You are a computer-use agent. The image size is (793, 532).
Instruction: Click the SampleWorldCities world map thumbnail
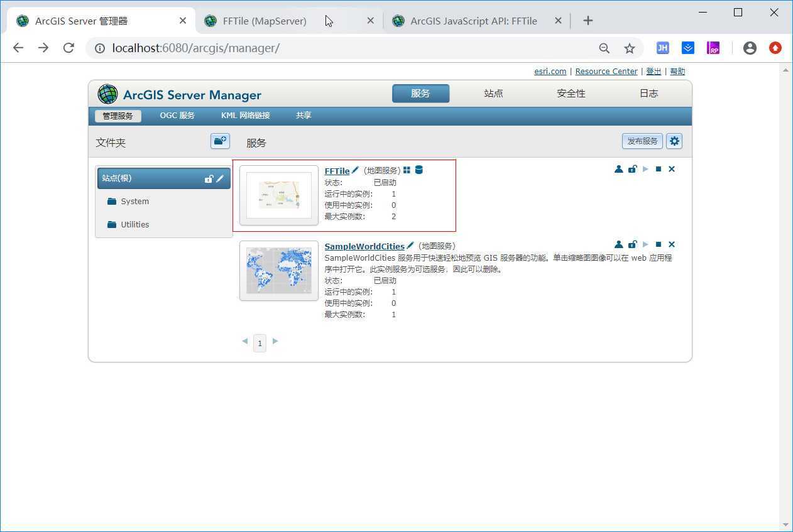pyautogui.click(x=279, y=271)
